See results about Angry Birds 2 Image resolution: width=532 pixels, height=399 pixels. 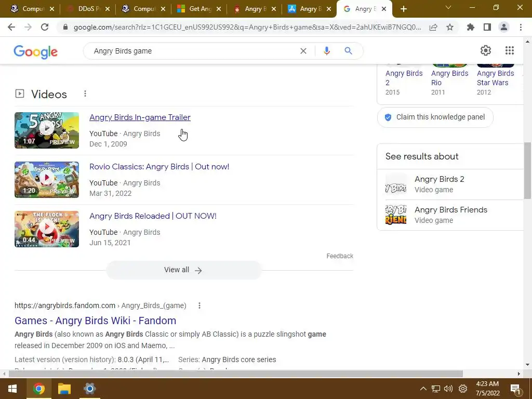pos(451,184)
